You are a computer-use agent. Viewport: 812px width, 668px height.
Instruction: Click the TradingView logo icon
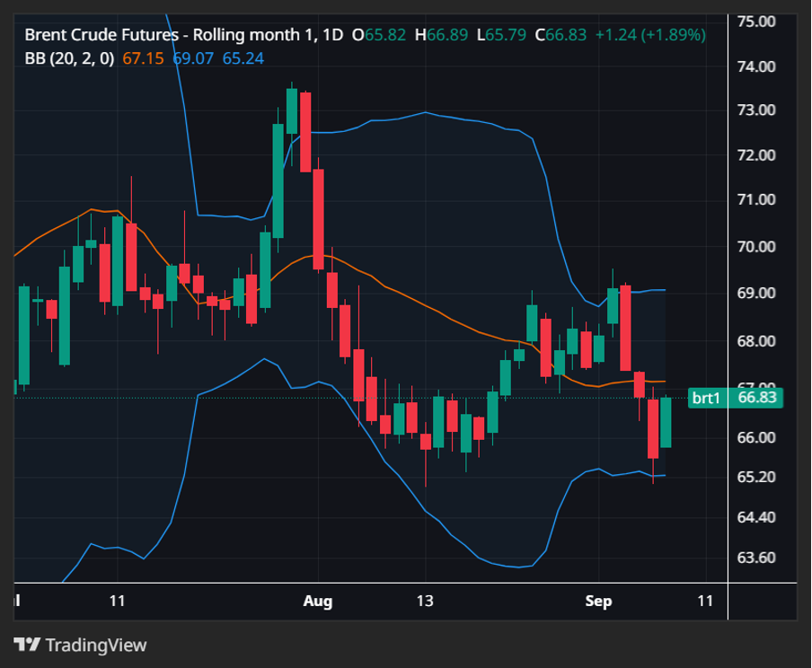point(27,645)
